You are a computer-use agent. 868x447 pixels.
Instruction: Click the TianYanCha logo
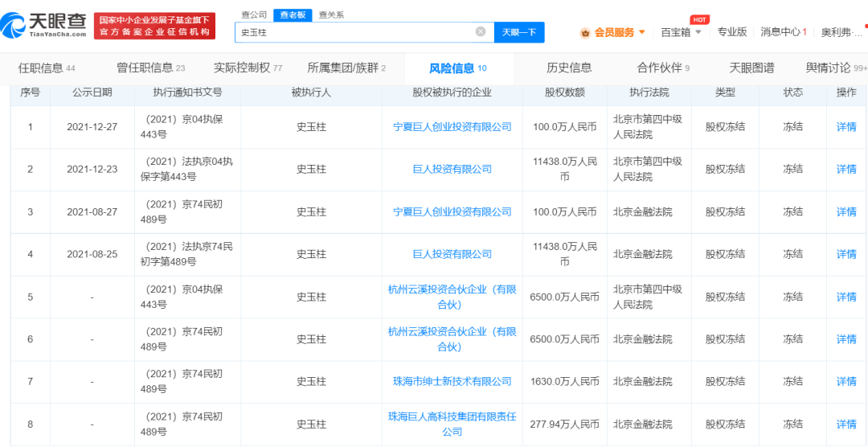(x=44, y=24)
